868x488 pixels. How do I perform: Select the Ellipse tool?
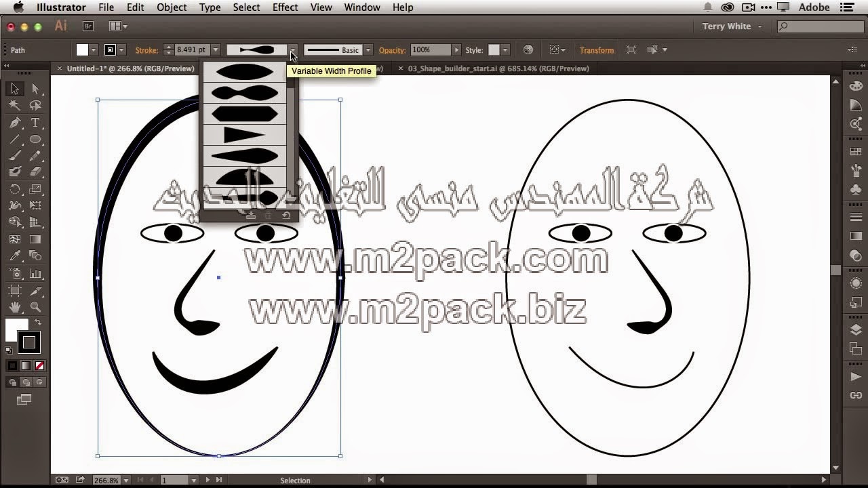pyautogui.click(x=35, y=140)
